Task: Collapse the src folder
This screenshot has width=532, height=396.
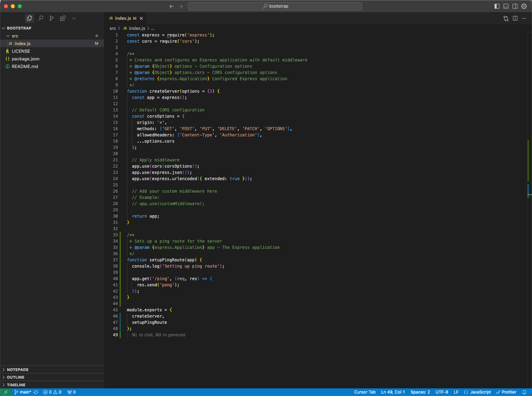Action: (15, 36)
